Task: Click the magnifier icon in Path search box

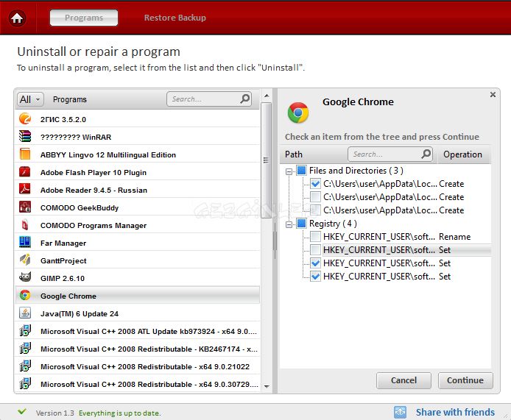Action: pyautogui.click(x=426, y=154)
